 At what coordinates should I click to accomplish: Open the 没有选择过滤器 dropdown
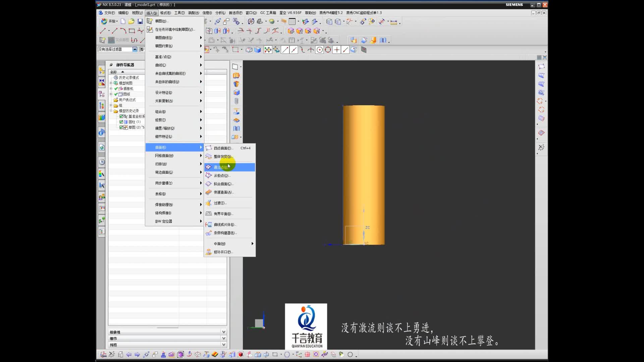pyautogui.click(x=135, y=49)
